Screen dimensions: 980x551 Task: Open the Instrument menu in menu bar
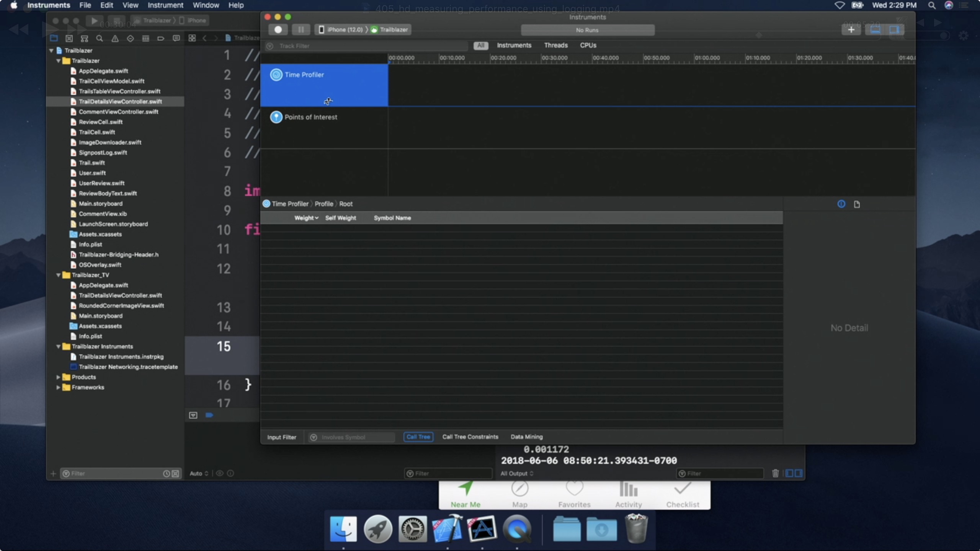coord(165,5)
